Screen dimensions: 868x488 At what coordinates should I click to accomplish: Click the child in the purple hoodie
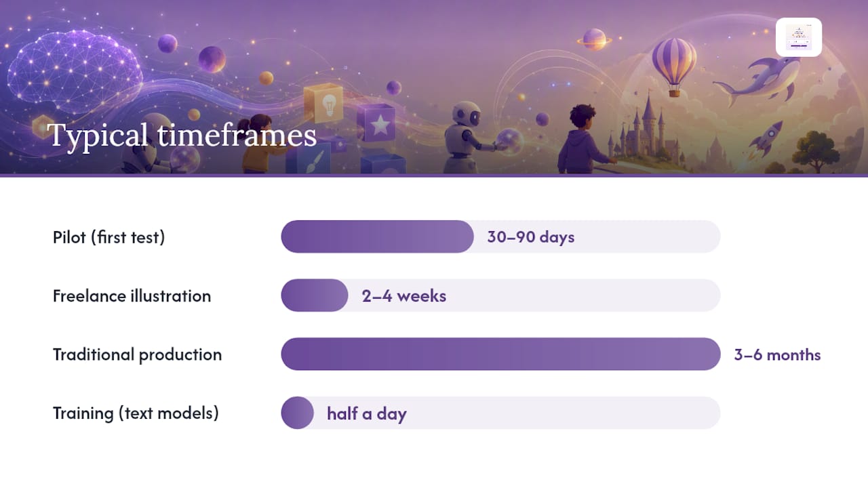coord(585,140)
